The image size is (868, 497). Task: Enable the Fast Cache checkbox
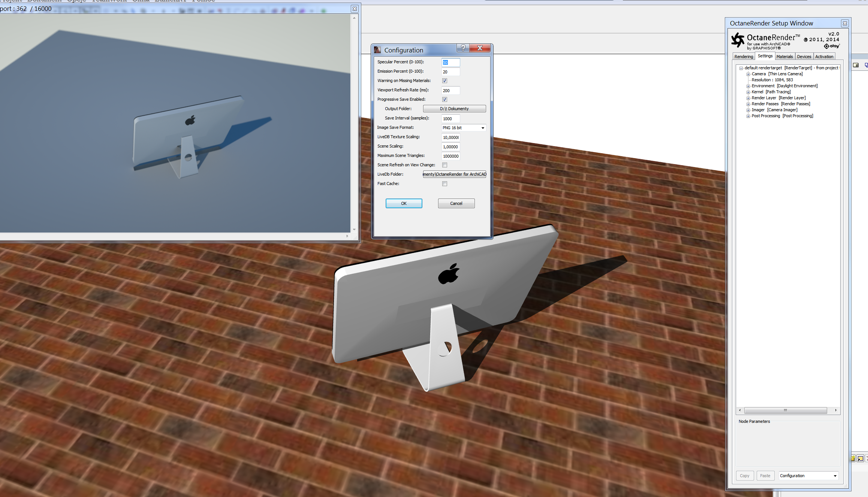[444, 184]
